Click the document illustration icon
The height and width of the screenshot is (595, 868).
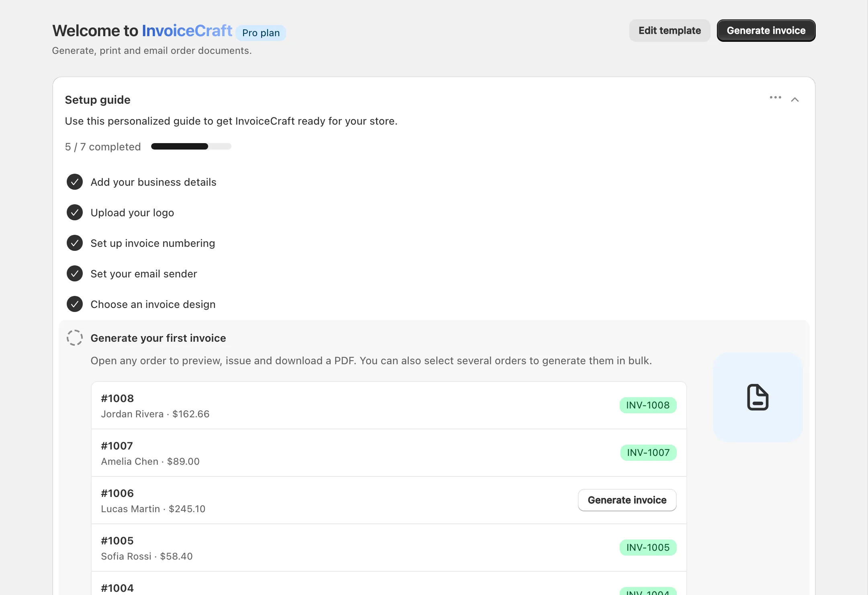tap(757, 397)
